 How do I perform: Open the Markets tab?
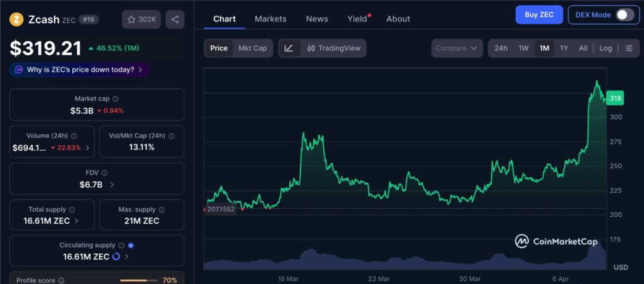tap(270, 19)
